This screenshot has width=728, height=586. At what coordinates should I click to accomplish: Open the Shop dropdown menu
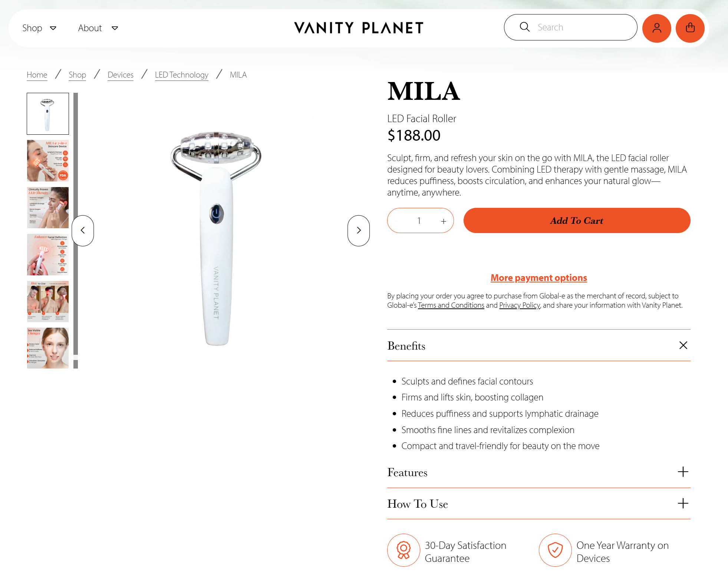(39, 28)
